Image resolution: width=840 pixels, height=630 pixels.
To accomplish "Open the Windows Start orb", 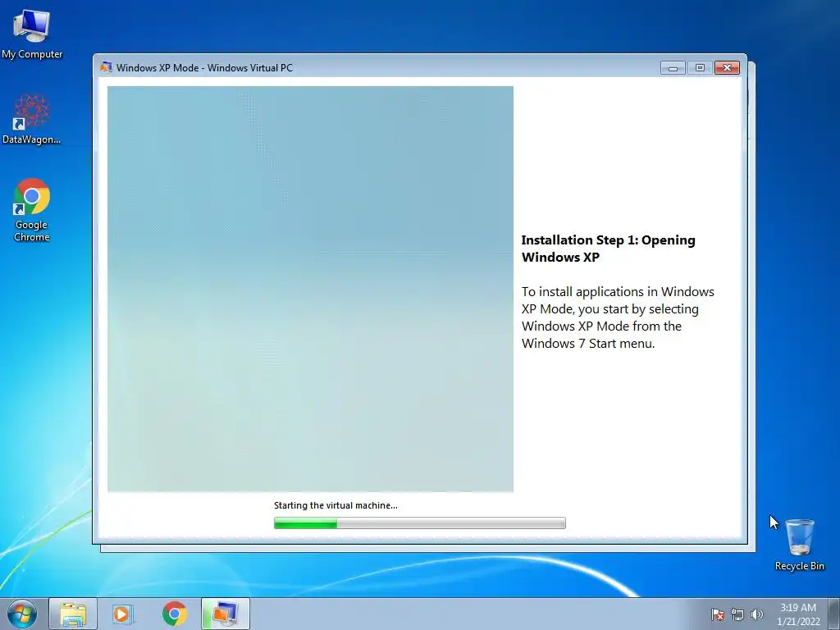I will click(x=22, y=614).
